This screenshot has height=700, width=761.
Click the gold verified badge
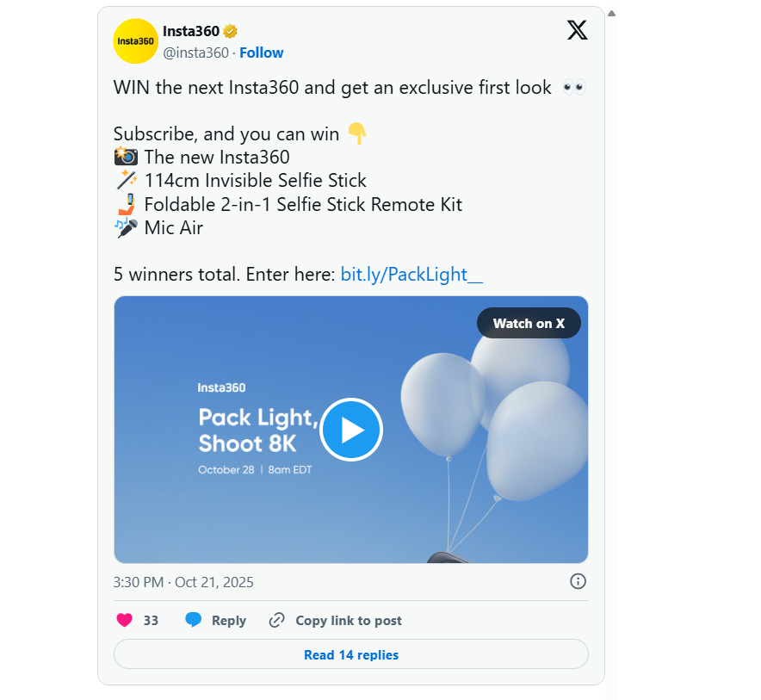click(x=231, y=32)
